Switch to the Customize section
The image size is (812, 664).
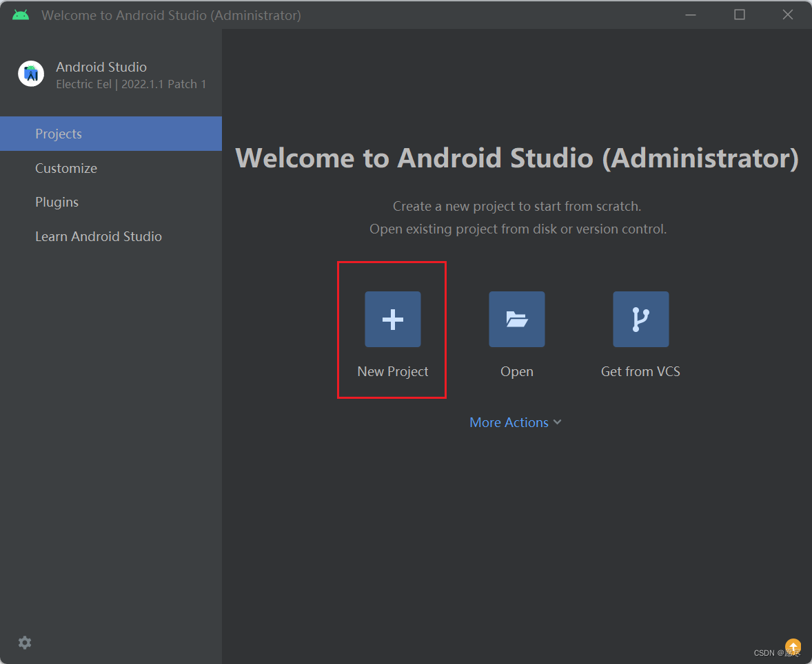66,168
